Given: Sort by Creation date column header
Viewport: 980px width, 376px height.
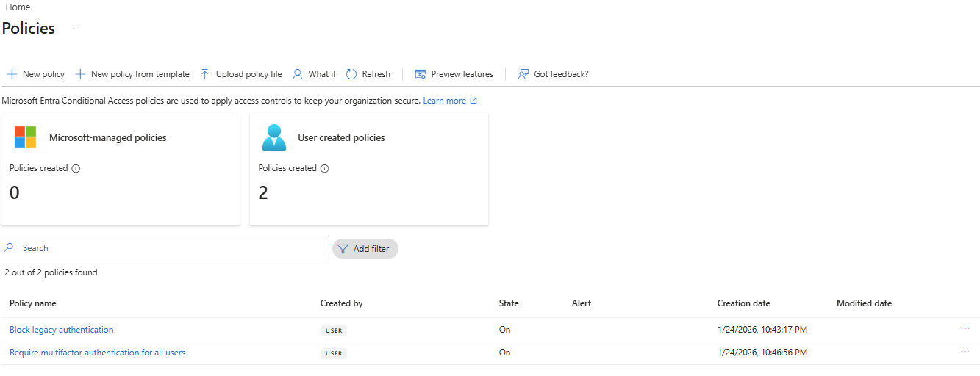Looking at the screenshot, I should click(x=744, y=303).
